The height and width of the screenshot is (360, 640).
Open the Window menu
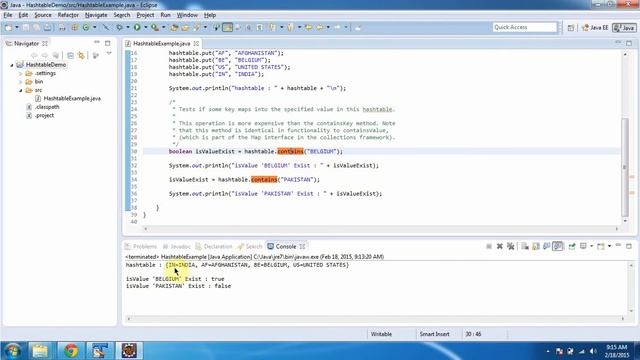pyautogui.click(x=187, y=15)
